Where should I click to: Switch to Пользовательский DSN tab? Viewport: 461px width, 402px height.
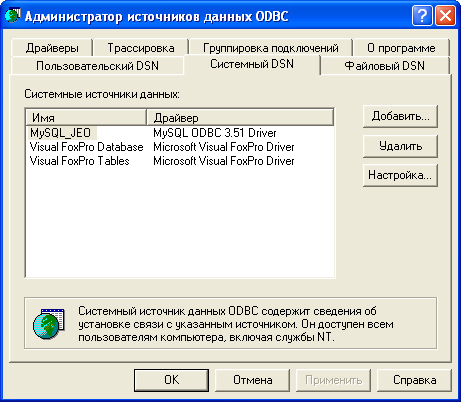(x=97, y=66)
